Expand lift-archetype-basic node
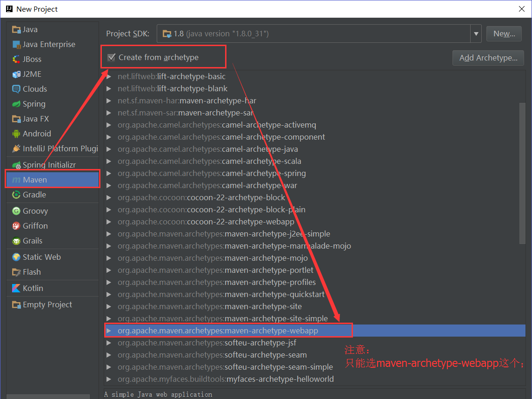The height and width of the screenshot is (399, 532). click(109, 77)
